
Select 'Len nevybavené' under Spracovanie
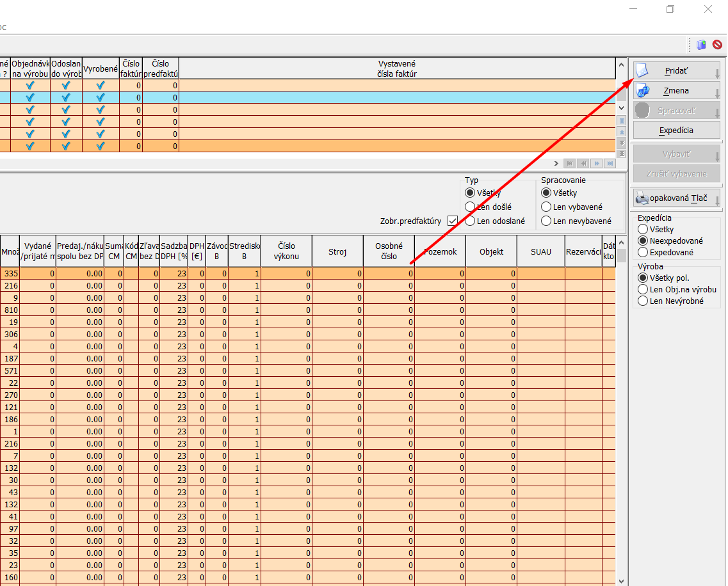[546, 221]
